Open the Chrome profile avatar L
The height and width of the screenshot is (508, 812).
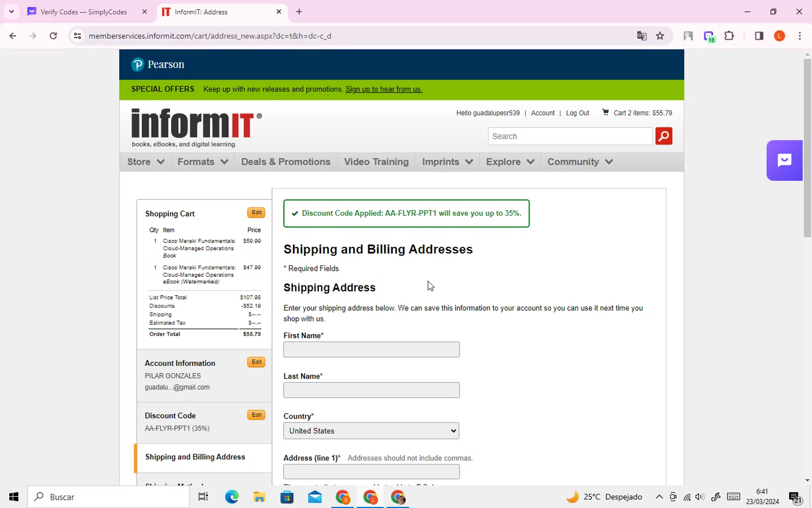click(x=780, y=36)
